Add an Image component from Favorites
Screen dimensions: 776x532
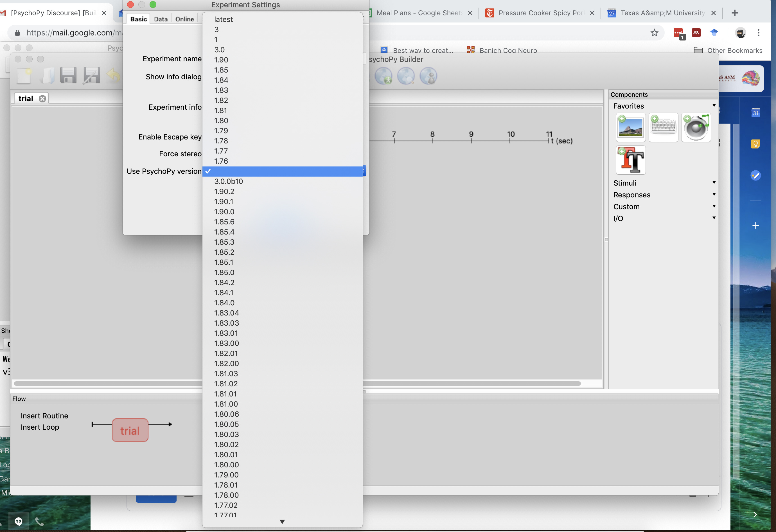point(630,127)
